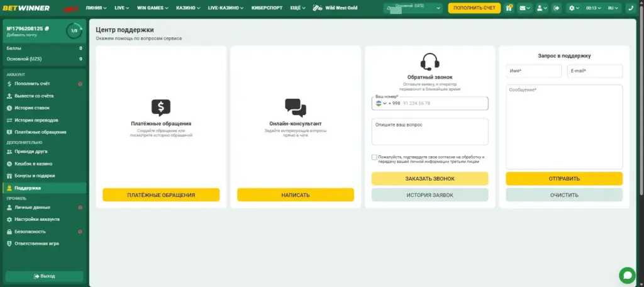Viewport: 644px width, 287px height.
Task: Select Поддержка in sidebar
Action: tap(45, 188)
